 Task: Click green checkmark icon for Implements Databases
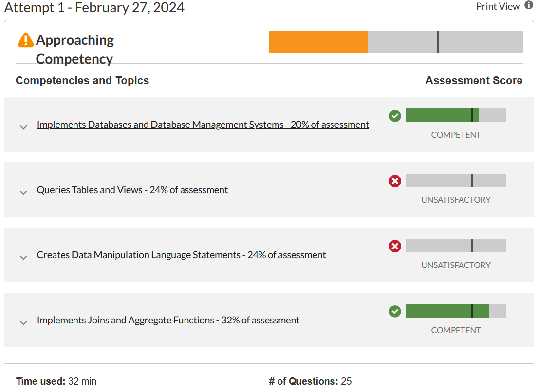coord(395,116)
